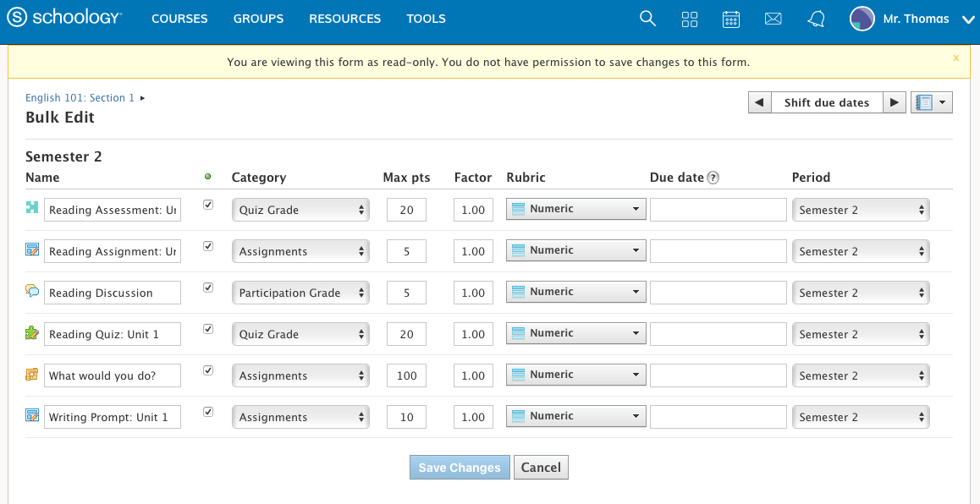Open the calendar icon in header
This screenshot has height=504, width=980.
731,19
